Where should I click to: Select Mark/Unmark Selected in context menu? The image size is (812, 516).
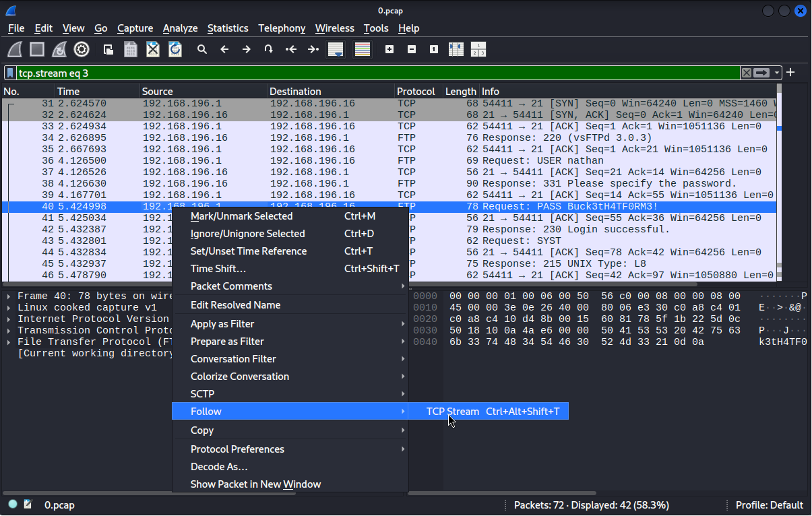(x=290, y=216)
